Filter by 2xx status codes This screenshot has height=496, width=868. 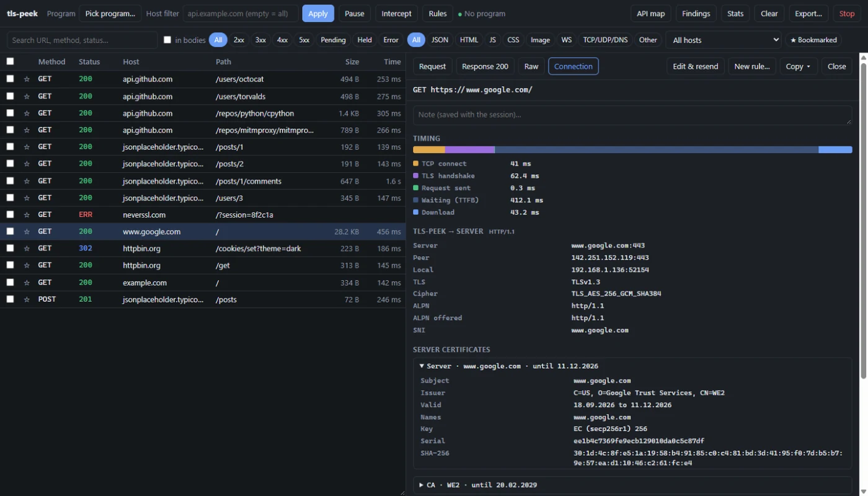pyautogui.click(x=239, y=40)
